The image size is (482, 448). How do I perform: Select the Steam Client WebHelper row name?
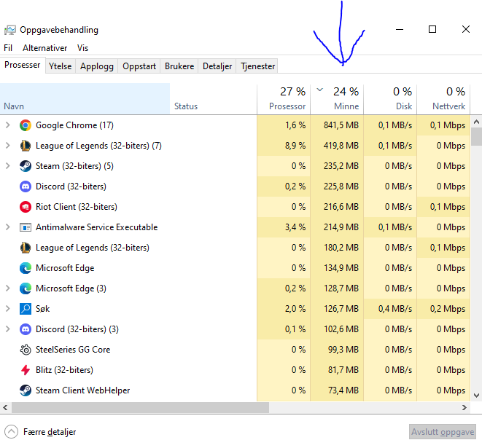82,390
